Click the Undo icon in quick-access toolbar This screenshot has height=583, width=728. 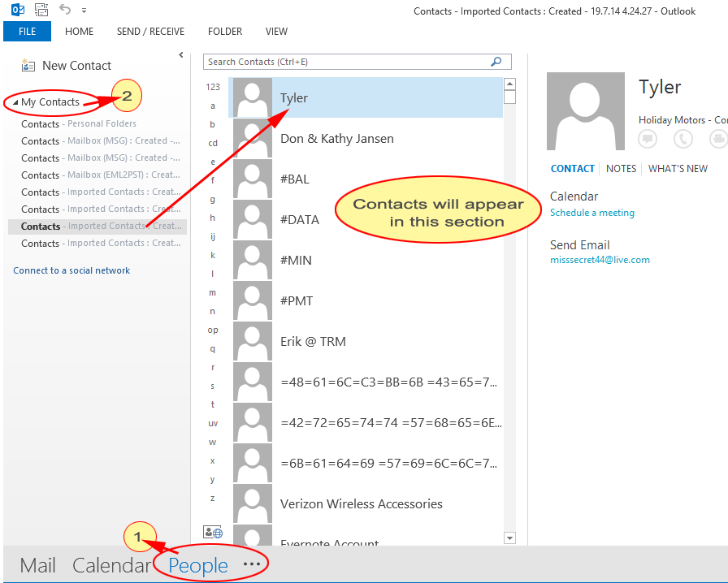coord(64,9)
